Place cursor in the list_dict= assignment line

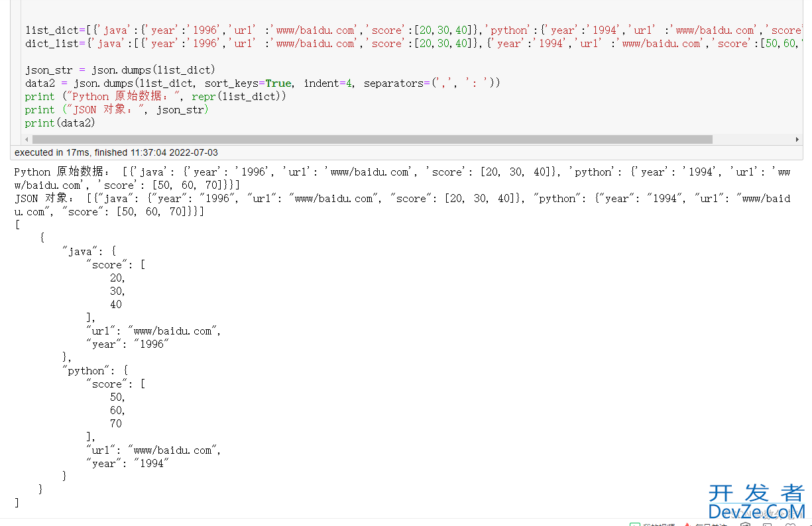pyautogui.click(x=414, y=30)
